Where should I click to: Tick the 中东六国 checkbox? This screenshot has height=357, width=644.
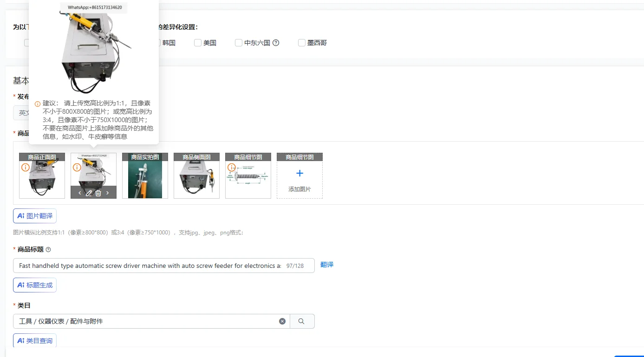[239, 43]
